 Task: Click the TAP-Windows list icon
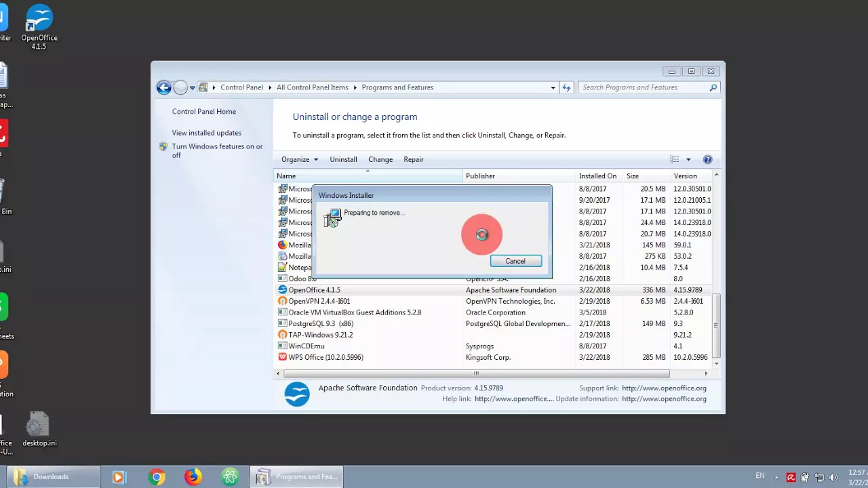pyautogui.click(x=283, y=335)
